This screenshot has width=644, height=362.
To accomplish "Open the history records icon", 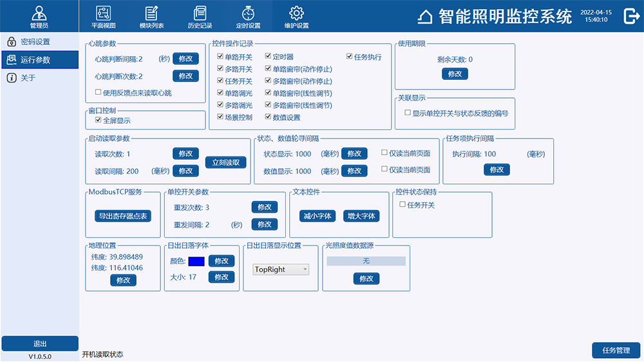I will point(200,13).
